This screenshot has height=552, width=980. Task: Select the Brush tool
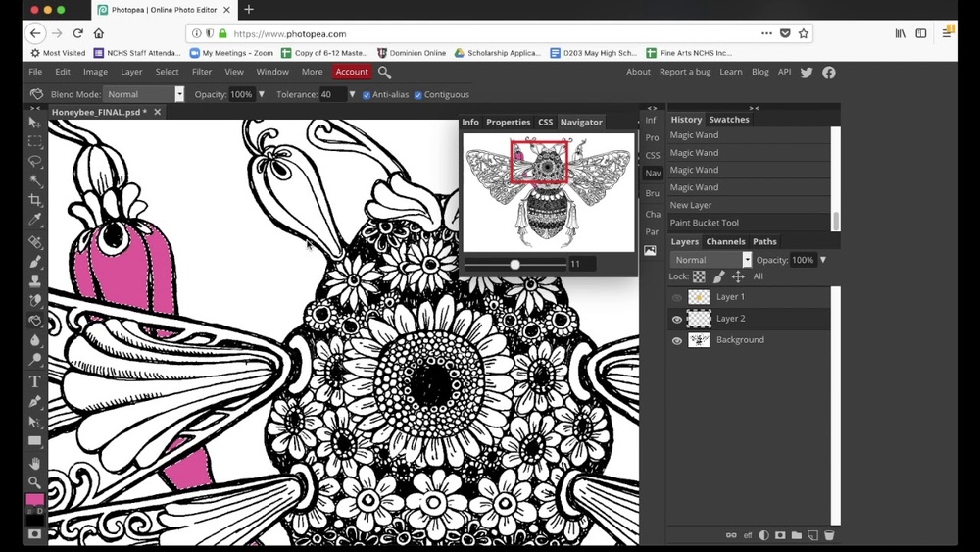(34, 262)
